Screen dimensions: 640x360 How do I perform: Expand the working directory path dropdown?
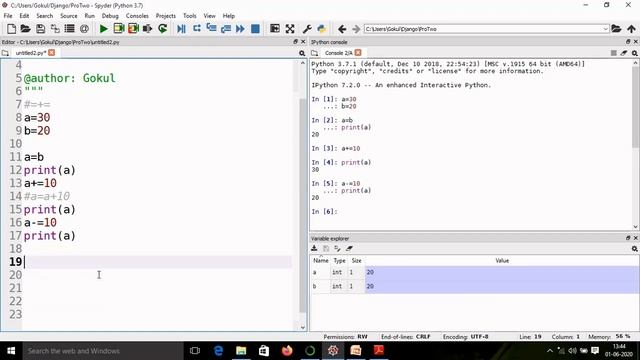(605, 29)
